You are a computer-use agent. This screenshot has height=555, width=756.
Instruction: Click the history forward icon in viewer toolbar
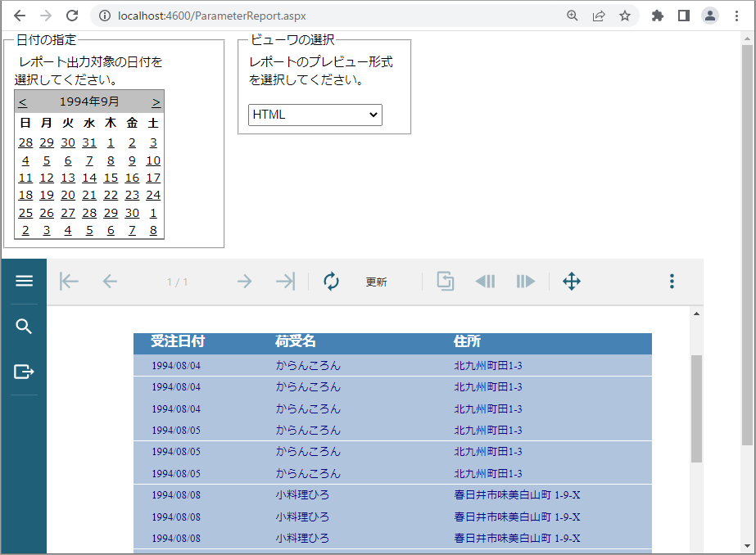[525, 282]
